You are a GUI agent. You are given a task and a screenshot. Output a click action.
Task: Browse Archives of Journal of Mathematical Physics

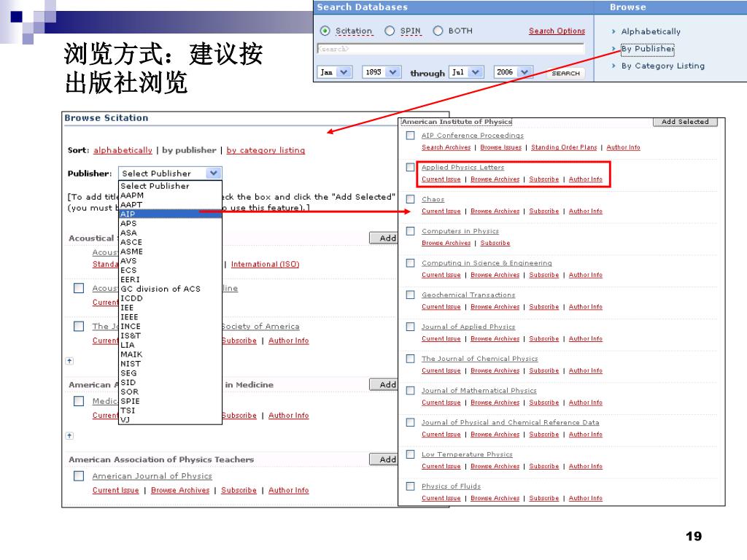[495, 402]
